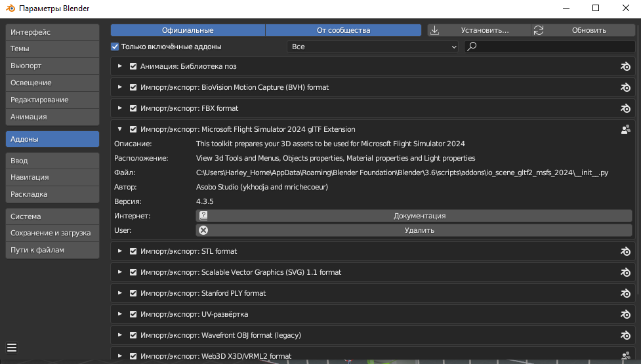The image size is (641, 364).
Task: Open the addon Документация link
Action: 414,216
